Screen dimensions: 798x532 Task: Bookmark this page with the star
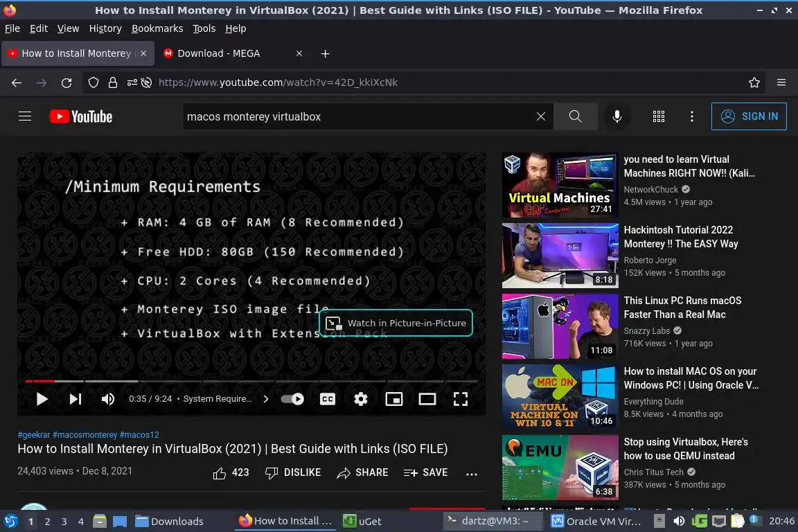point(754,82)
